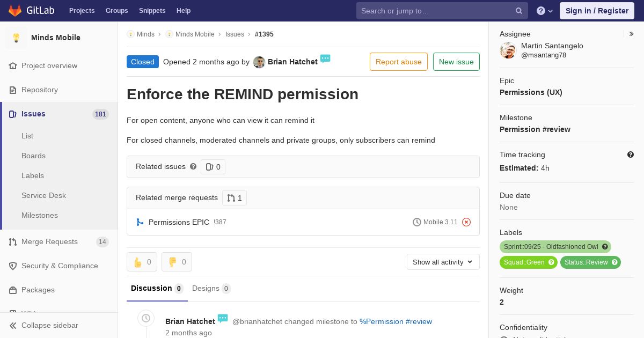This screenshot has width=644, height=338.
Task: Click the thumbs up reaction button
Action: tap(142, 262)
